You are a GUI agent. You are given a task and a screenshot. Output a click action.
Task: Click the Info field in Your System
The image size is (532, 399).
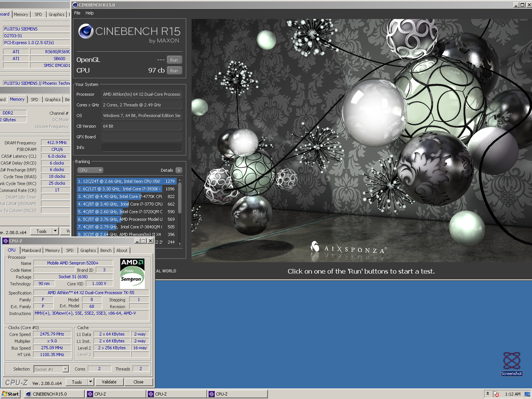tap(142, 147)
